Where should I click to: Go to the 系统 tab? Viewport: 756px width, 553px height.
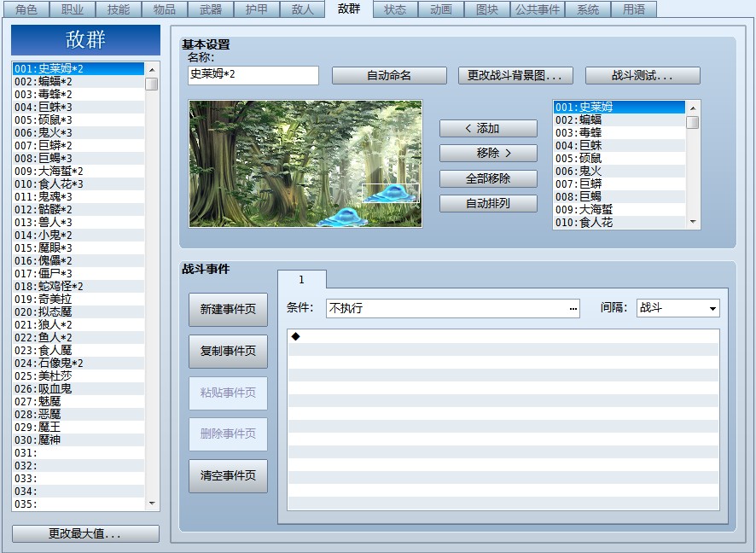tap(588, 9)
